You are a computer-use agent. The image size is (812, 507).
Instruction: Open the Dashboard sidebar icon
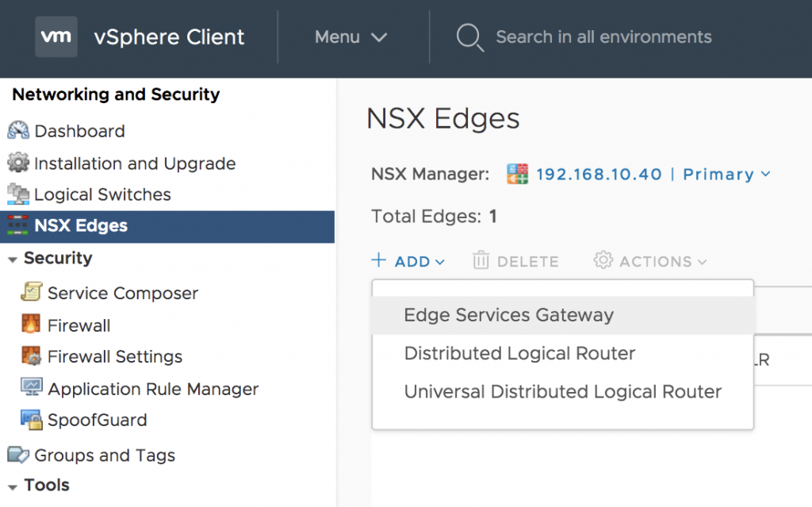[17, 130]
